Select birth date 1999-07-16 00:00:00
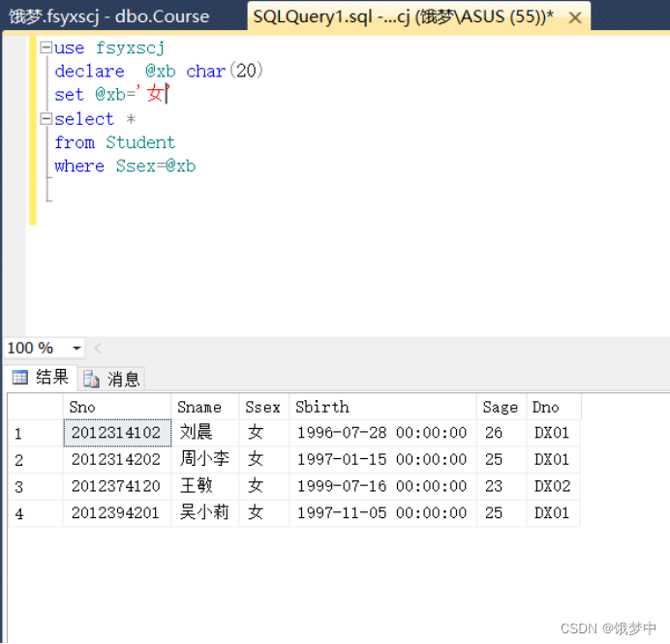The height and width of the screenshot is (644, 670). click(x=382, y=486)
